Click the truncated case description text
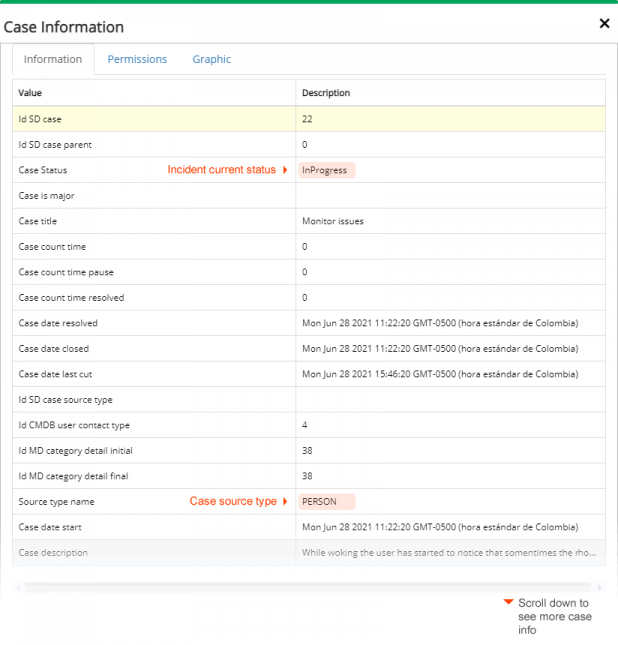This screenshot has height=645, width=618. pyautogui.click(x=449, y=553)
